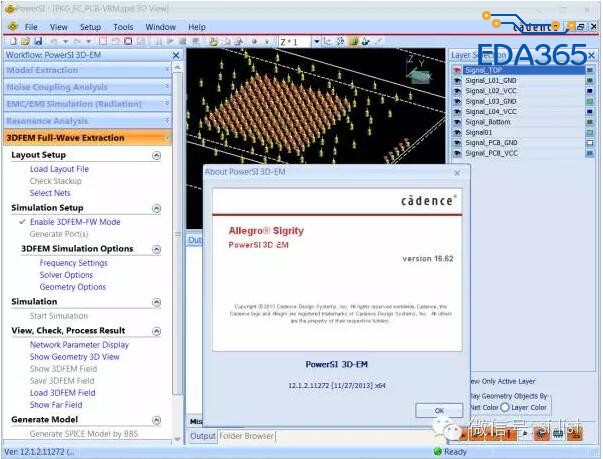The width and height of the screenshot is (603, 459).
Task: Open the Window menu
Action: pyautogui.click(x=160, y=27)
